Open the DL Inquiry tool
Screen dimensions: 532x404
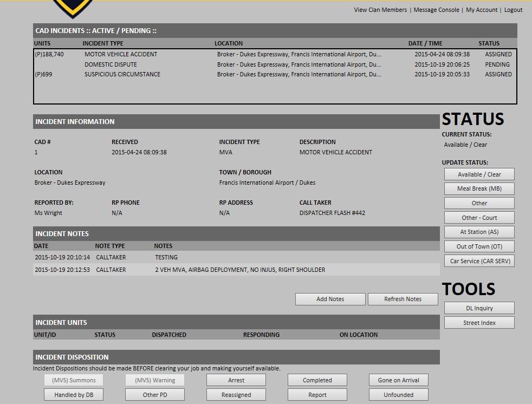[x=479, y=308]
